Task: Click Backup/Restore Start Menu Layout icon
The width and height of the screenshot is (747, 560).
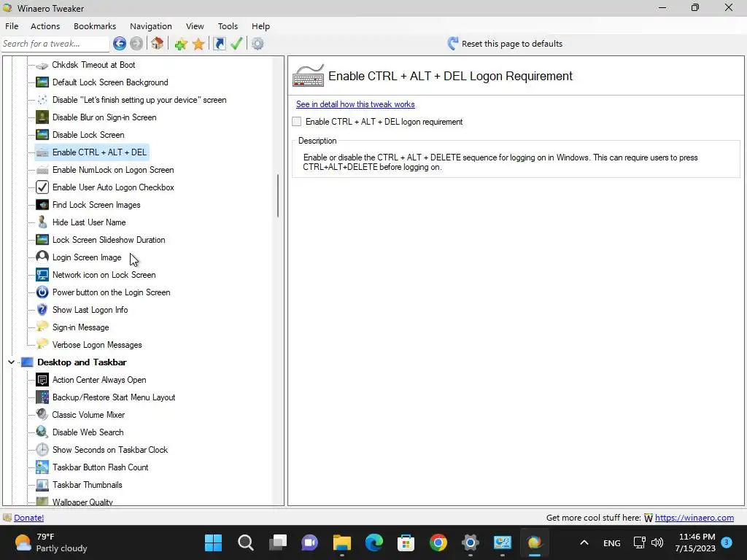Action: [42, 397]
